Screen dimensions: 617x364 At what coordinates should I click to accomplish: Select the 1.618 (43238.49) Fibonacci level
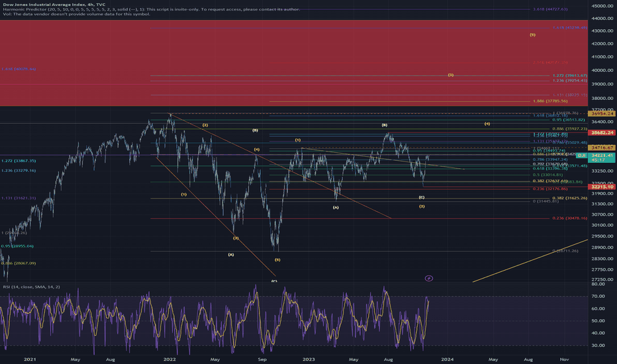570,28
